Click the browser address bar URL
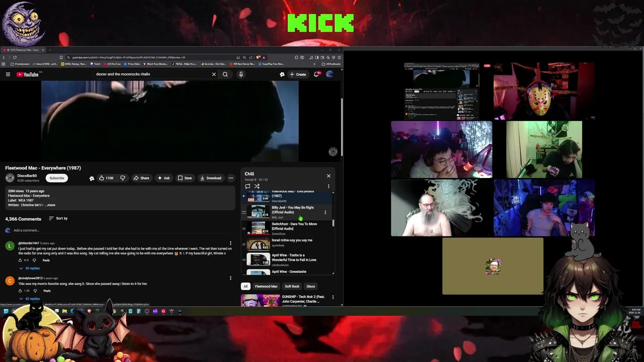The width and height of the screenshot is (644, 362). pyautogui.click(x=128, y=57)
